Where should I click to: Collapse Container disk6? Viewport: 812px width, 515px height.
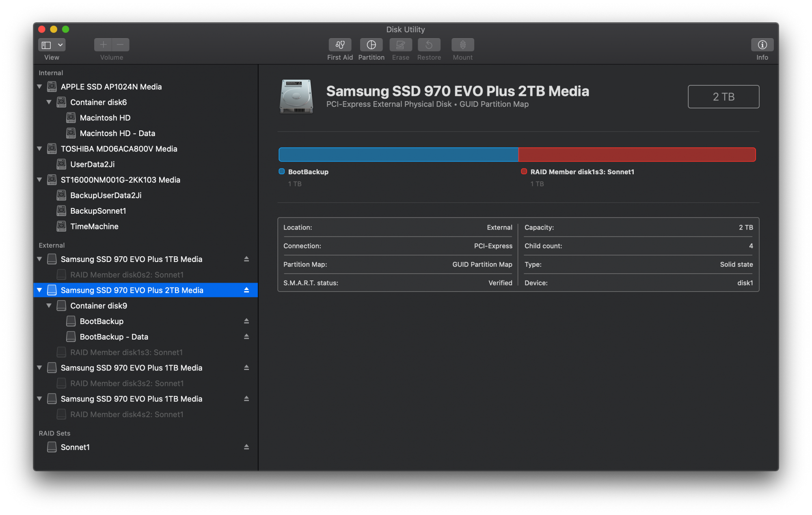tap(49, 102)
